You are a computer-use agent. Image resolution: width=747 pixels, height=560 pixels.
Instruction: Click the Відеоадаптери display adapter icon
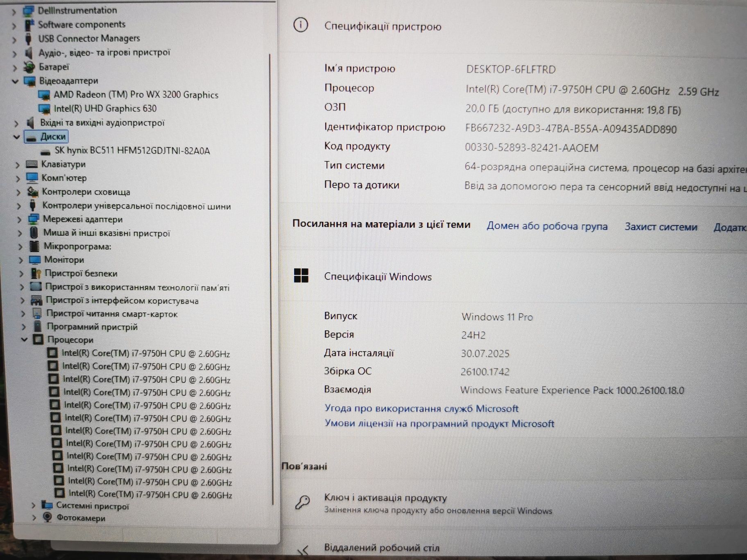pyautogui.click(x=30, y=81)
